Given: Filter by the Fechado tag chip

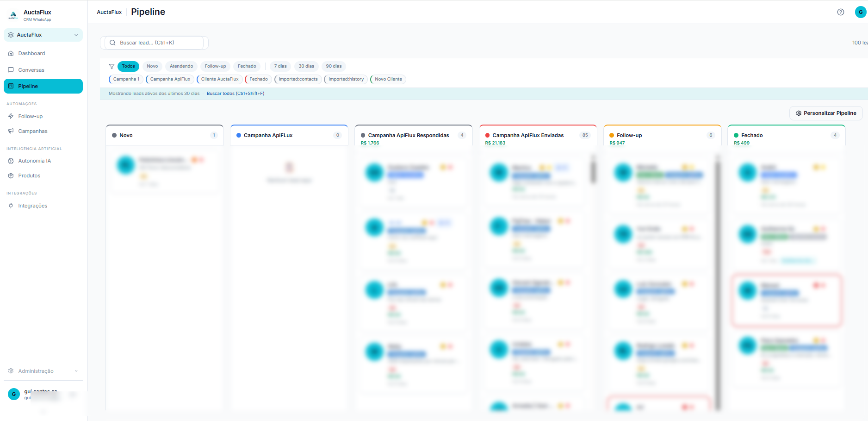Looking at the screenshot, I should pos(258,79).
